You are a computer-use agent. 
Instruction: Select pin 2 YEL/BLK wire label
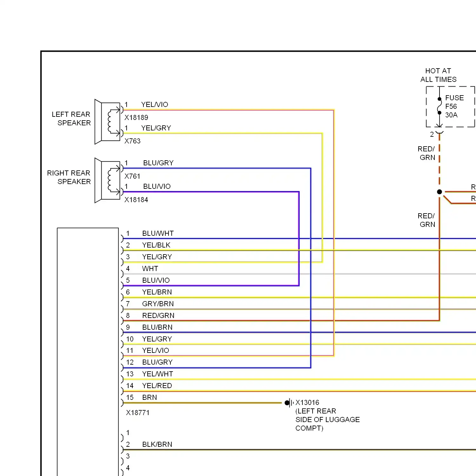[x=156, y=245]
